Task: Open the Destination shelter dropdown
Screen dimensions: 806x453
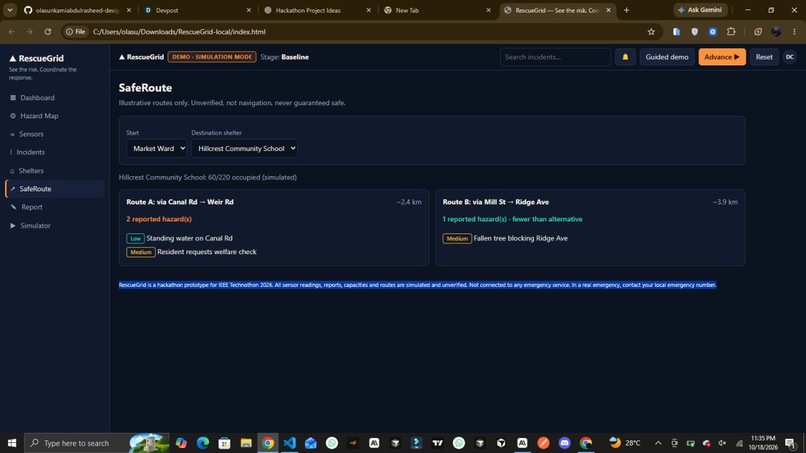Action: [x=244, y=149]
